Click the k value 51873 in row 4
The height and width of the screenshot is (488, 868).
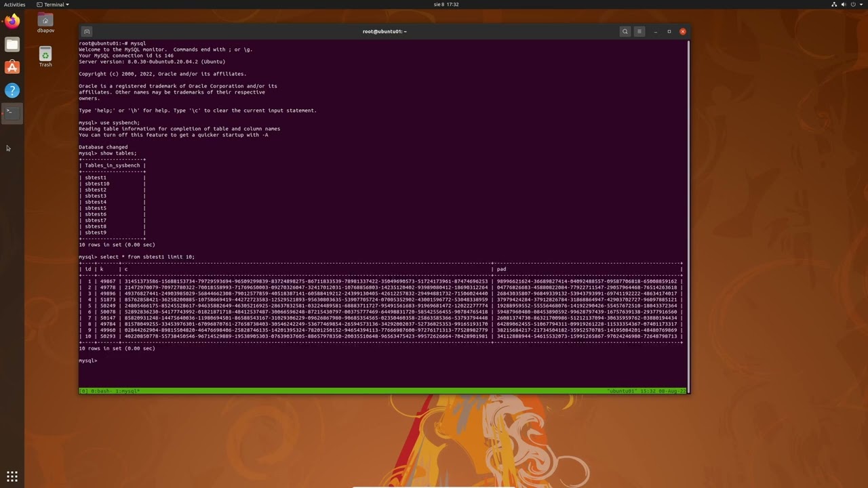coord(108,300)
